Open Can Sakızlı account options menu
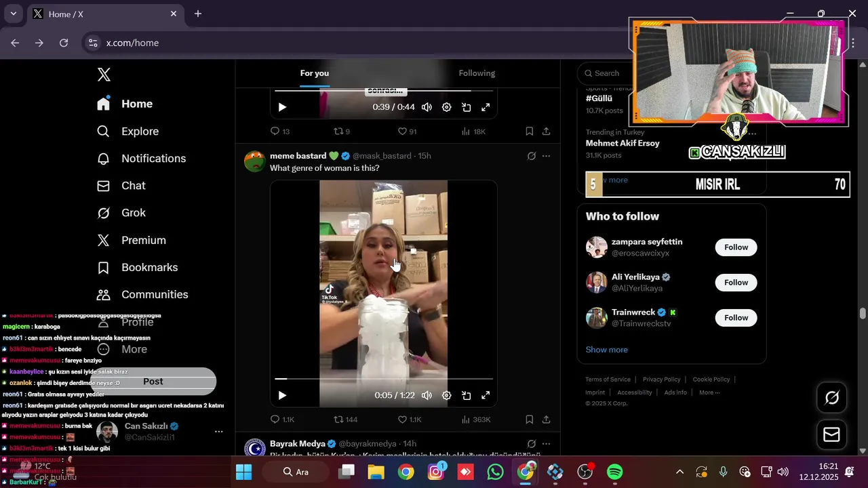Screen dimensions: 868x488 pos(218,432)
